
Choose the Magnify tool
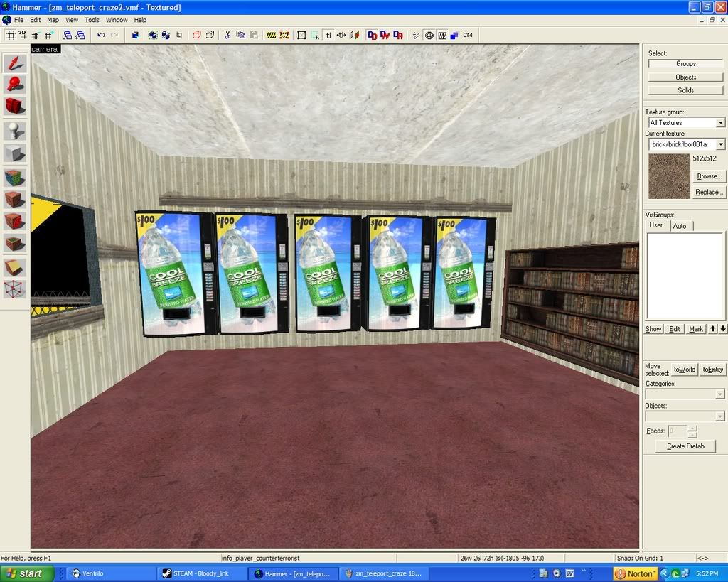[x=15, y=85]
